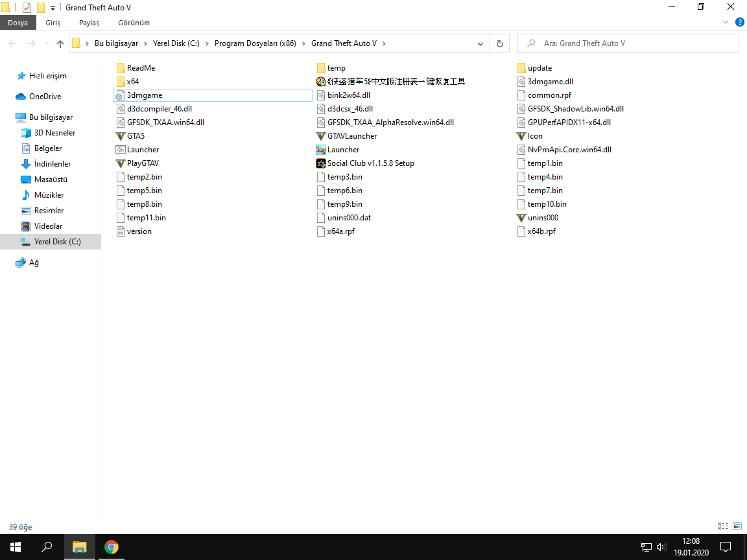This screenshot has width=747, height=560.
Task: Click the Ağ network item
Action: click(x=27, y=262)
